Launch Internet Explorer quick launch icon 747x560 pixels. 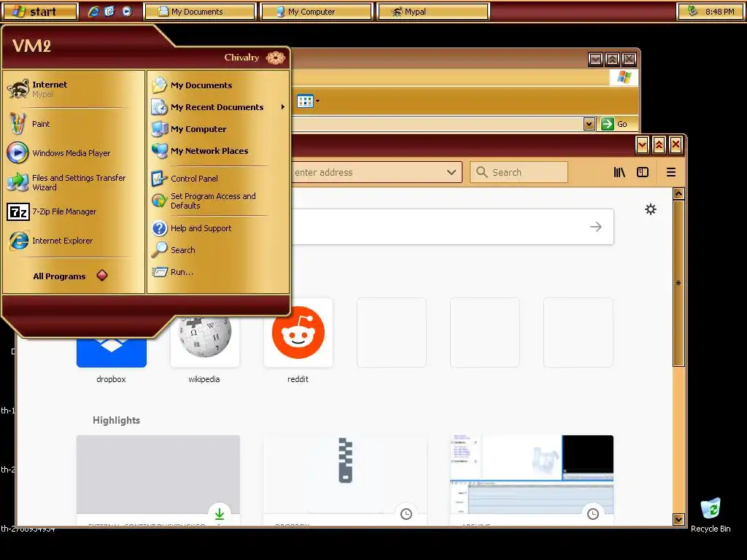point(93,12)
